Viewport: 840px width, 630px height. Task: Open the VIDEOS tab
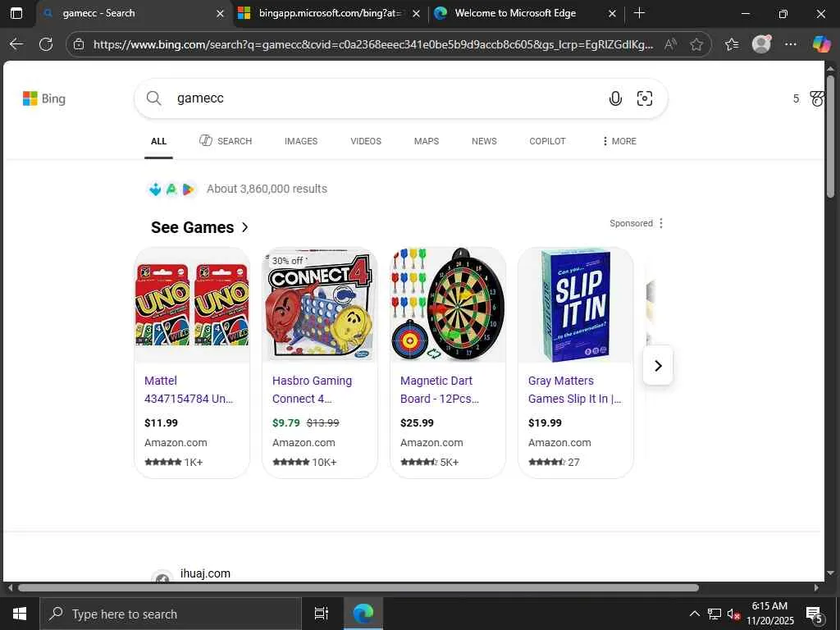click(366, 141)
